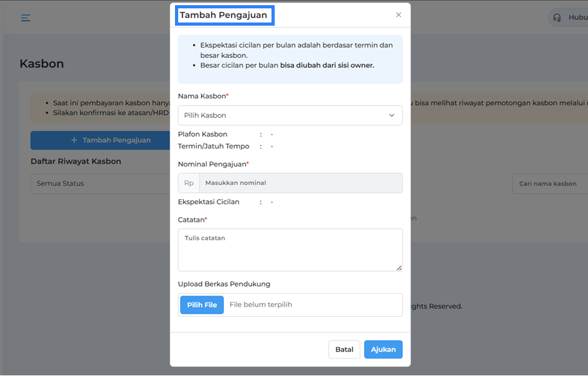Submit the form with Ajukan

tap(383, 350)
